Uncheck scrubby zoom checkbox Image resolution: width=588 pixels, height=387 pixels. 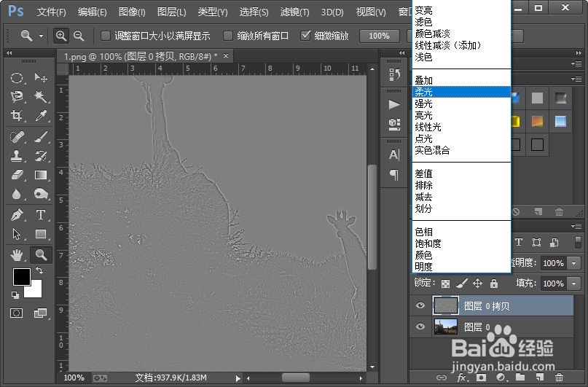(305, 36)
